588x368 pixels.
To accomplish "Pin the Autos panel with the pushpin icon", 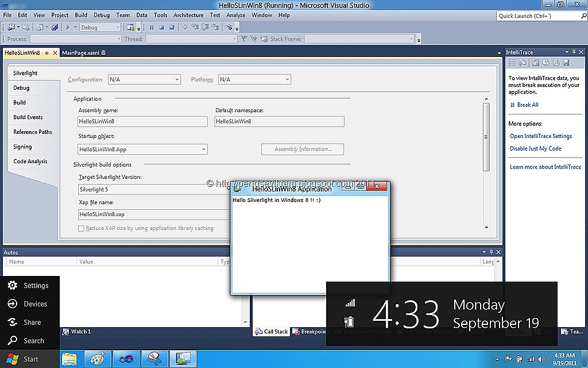I will click(x=492, y=252).
